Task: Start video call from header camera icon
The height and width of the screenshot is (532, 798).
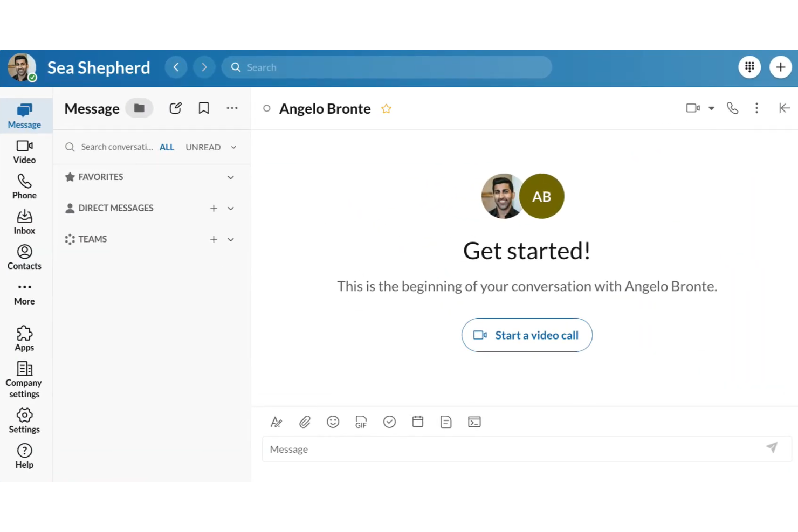Action: pos(693,108)
